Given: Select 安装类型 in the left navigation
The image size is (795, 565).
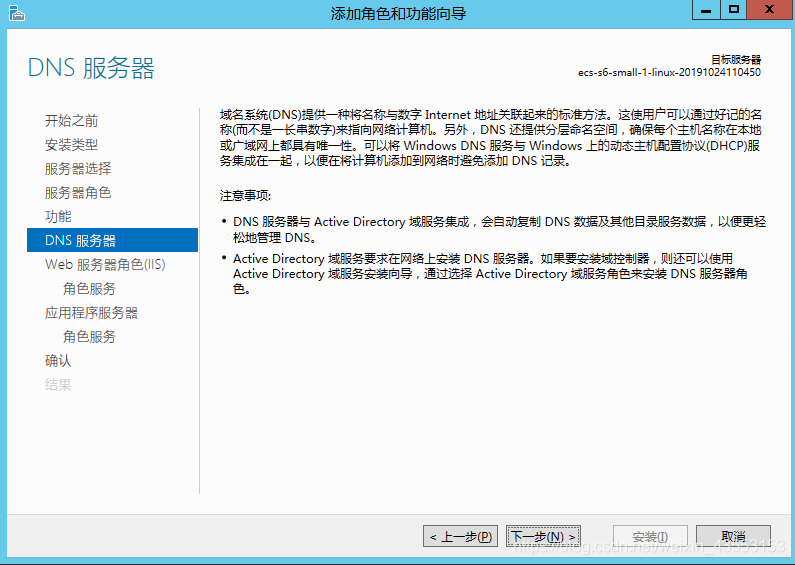Looking at the screenshot, I should 71,145.
